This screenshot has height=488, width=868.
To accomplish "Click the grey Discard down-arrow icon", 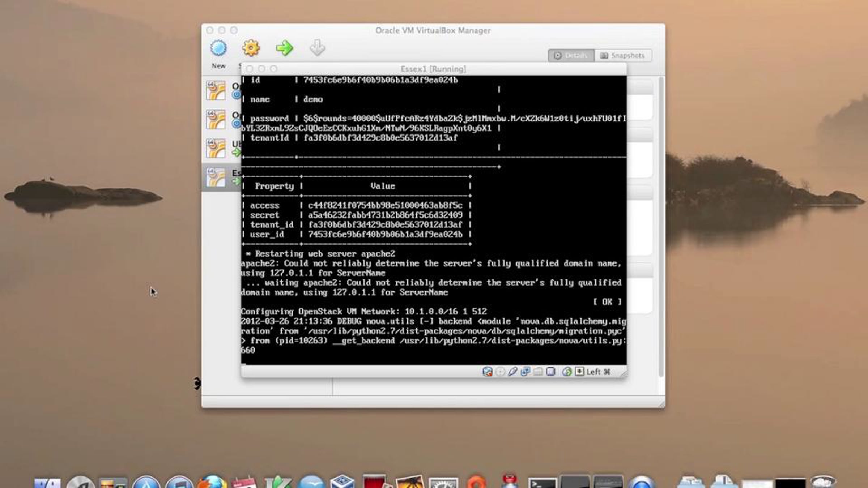I will pos(317,48).
